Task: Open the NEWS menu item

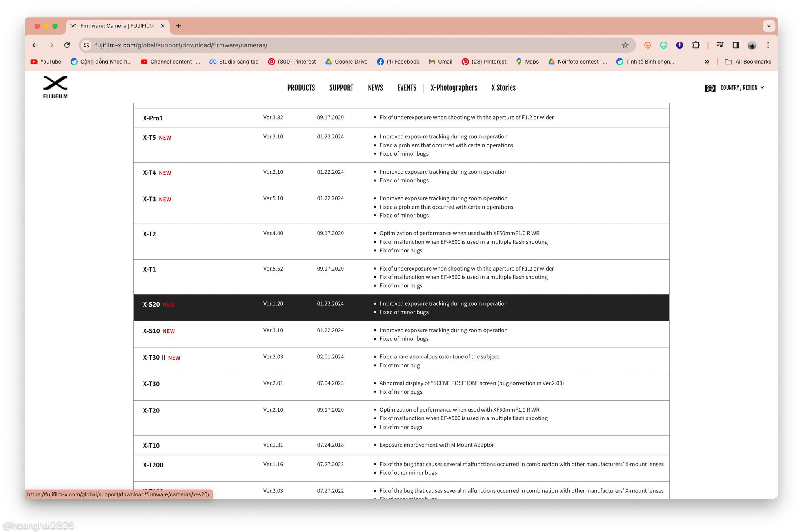Action: tap(375, 88)
